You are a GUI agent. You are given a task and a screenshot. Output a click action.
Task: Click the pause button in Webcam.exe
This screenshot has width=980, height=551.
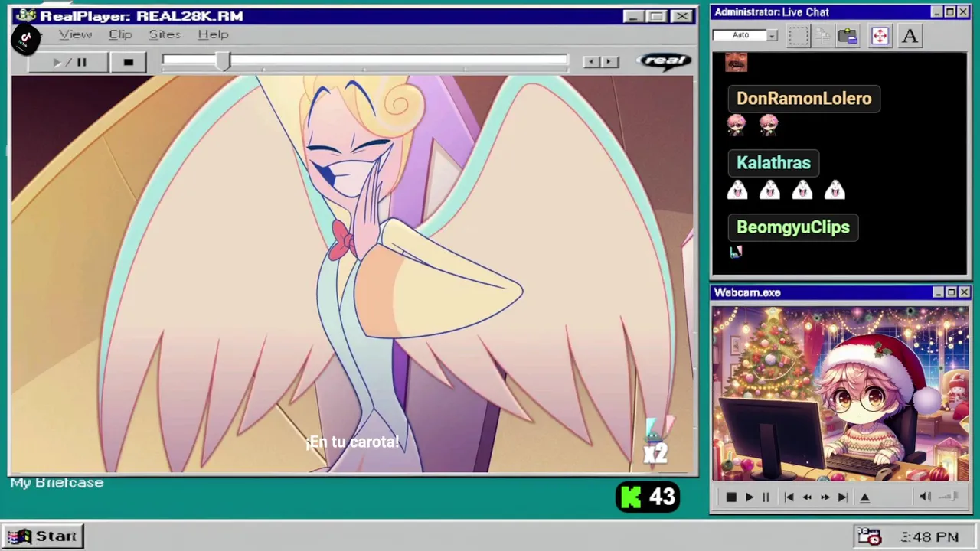766,497
